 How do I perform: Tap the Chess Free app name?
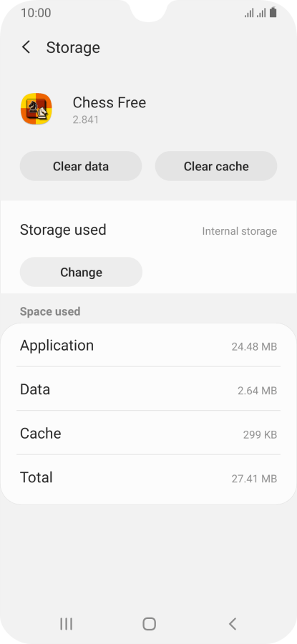tap(109, 102)
